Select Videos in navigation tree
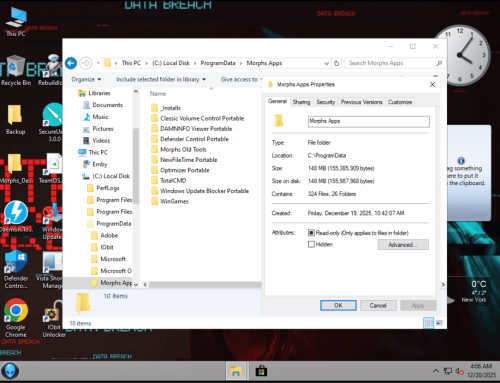The height and width of the screenshot is (383, 500). pyautogui.click(x=96, y=141)
